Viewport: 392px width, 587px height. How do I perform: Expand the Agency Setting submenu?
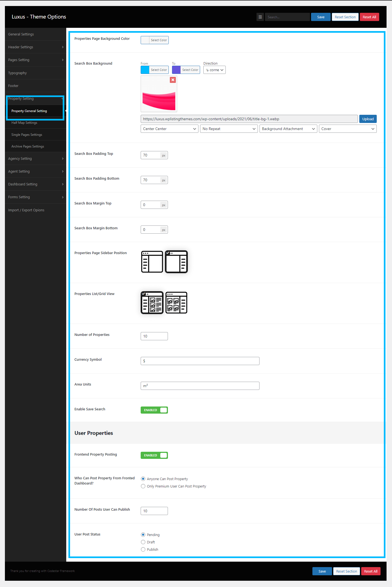coord(63,159)
